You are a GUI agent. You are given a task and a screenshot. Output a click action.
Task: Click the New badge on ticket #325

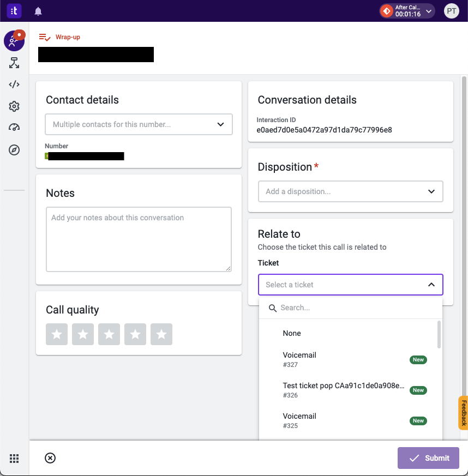pyautogui.click(x=418, y=421)
